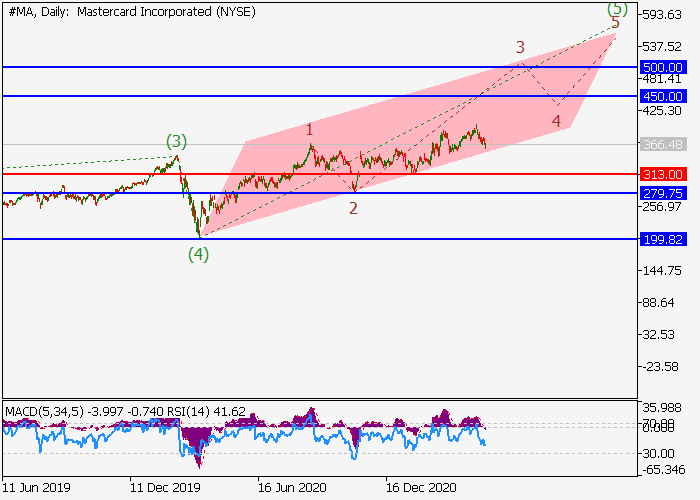Click the 88.64 price scale value
The height and width of the screenshot is (500, 700).
(658, 303)
